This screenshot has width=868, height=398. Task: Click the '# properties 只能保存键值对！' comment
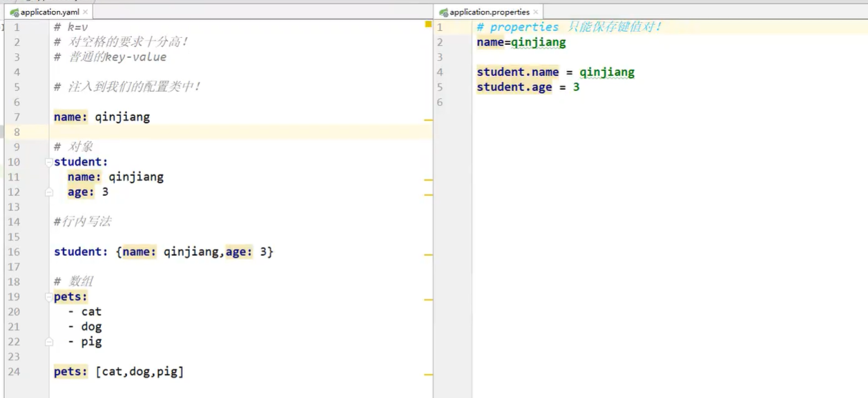569,27
